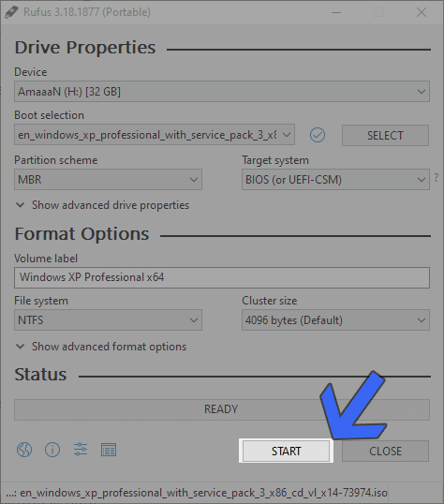Image resolution: width=444 pixels, height=504 pixels.
Task: Open the File system NTFS dropdown
Action: pyautogui.click(x=108, y=320)
